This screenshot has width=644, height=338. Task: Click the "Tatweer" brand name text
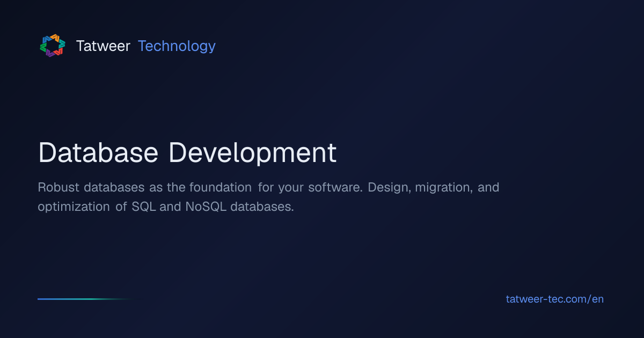(103, 46)
